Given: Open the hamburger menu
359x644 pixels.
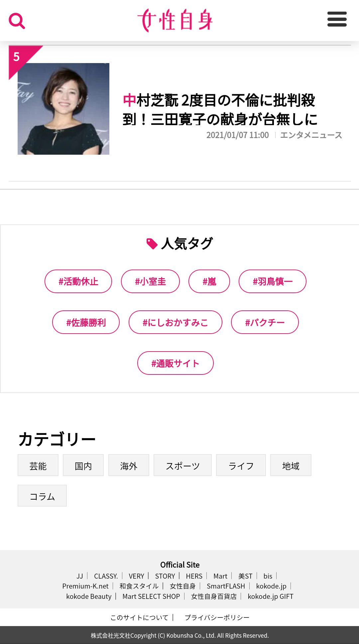Looking at the screenshot, I should [337, 19].
